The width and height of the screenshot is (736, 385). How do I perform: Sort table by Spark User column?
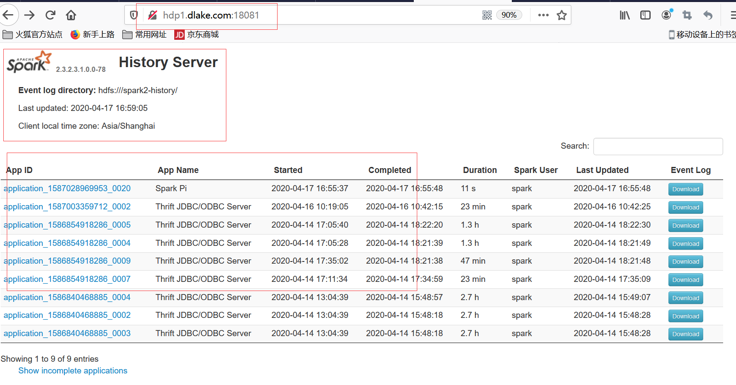coord(536,170)
